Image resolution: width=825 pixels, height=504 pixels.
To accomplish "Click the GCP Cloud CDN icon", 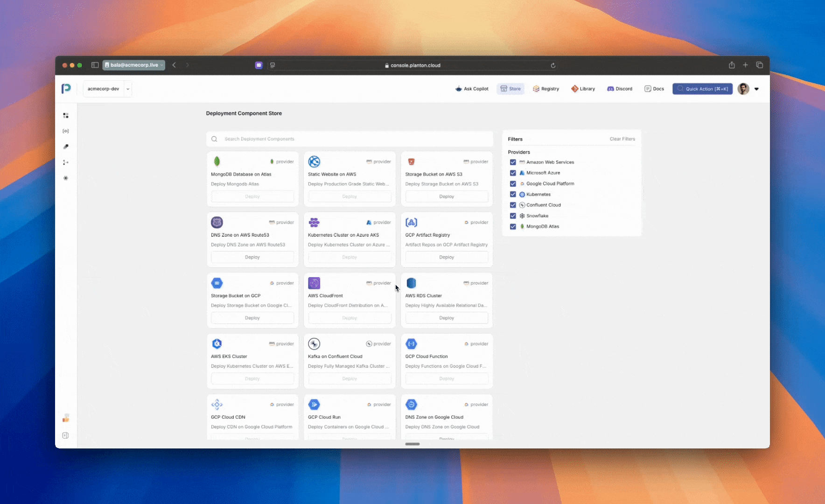I will 217,404.
